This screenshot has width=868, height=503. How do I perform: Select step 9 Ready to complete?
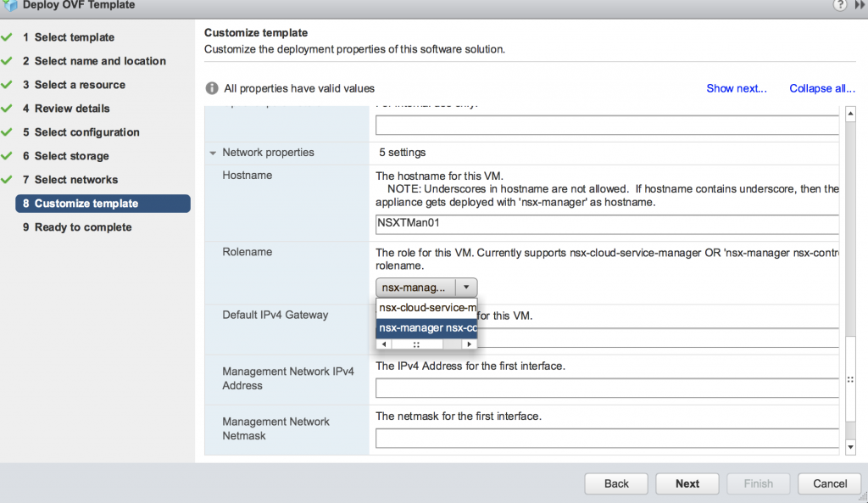pyautogui.click(x=77, y=227)
